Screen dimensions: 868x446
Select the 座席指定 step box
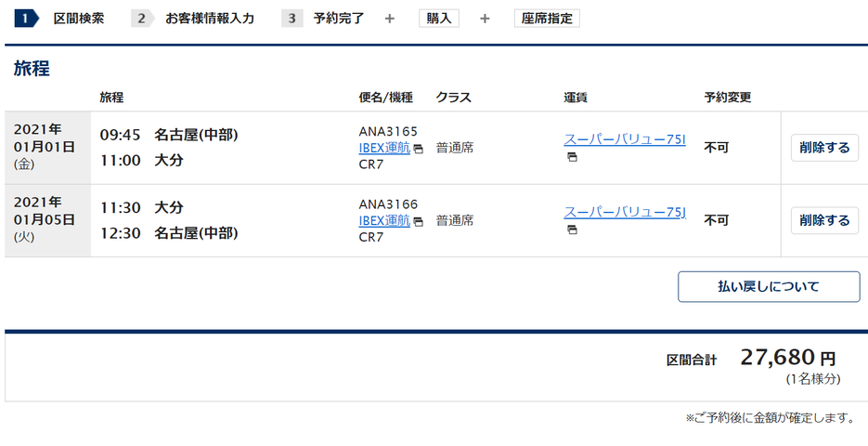click(x=547, y=19)
